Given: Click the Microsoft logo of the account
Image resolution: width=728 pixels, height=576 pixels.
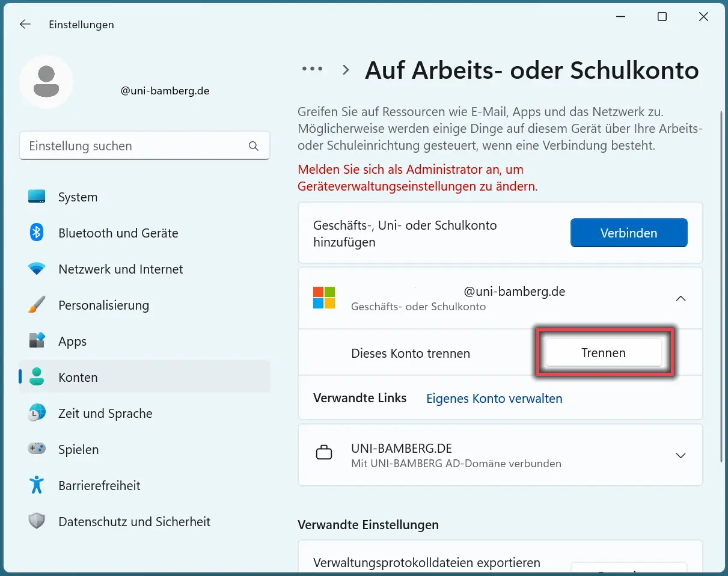Looking at the screenshot, I should 324,298.
